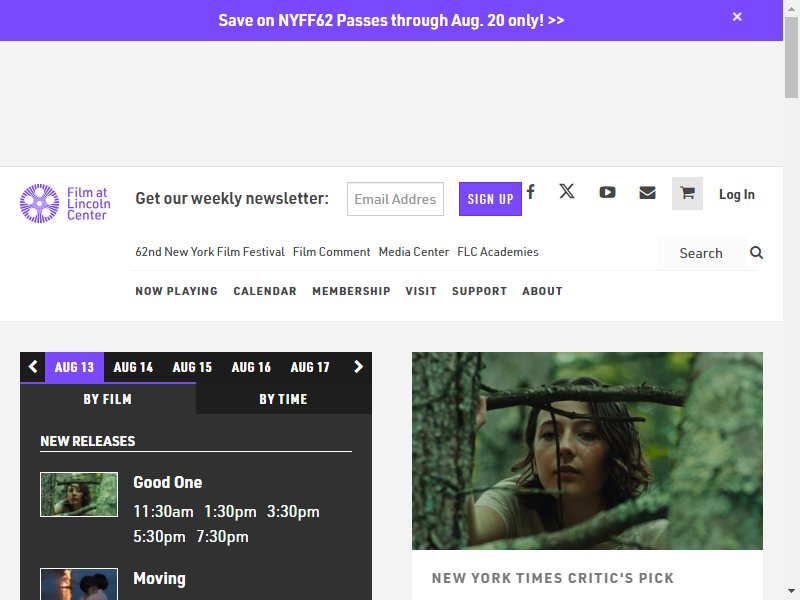The height and width of the screenshot is (600, 800).
Task: Open the Film Comment link
Action: pyautogui.click(x=332, y=252)
